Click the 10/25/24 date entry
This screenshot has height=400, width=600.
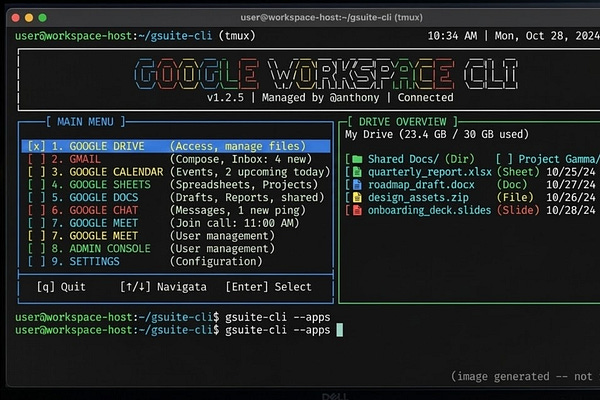(571, 172)
